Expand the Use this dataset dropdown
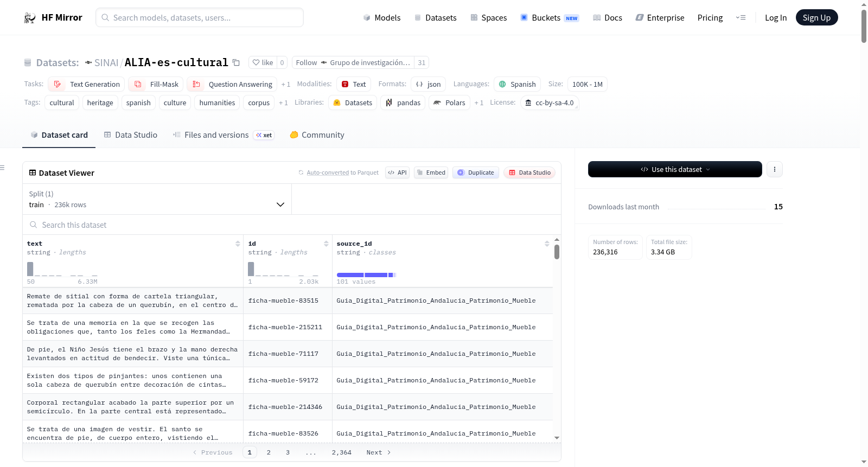This screenshot has width=868, height=467. click(x=675, y=169)
